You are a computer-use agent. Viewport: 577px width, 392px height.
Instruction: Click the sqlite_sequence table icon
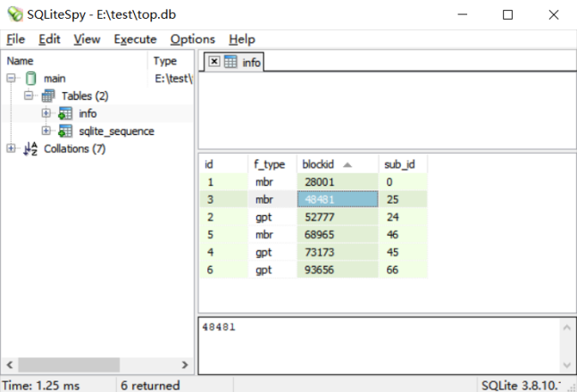coord(65,131)
